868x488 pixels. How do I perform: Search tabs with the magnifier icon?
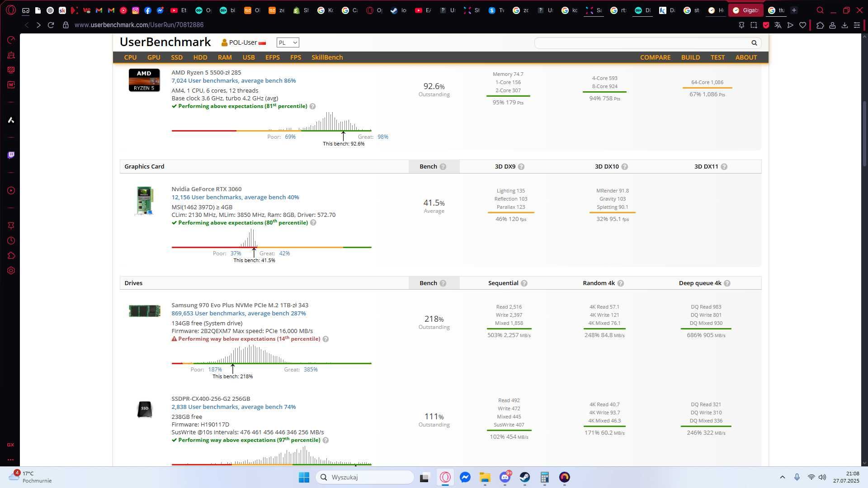tap(820, 10)
